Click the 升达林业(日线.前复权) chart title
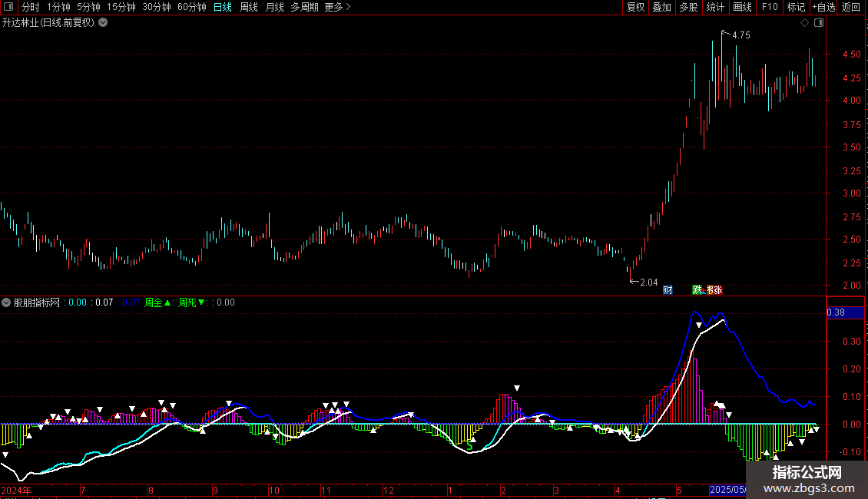This screenshot has width=868, height=499. pyautogui.click(x=48, y=23)
